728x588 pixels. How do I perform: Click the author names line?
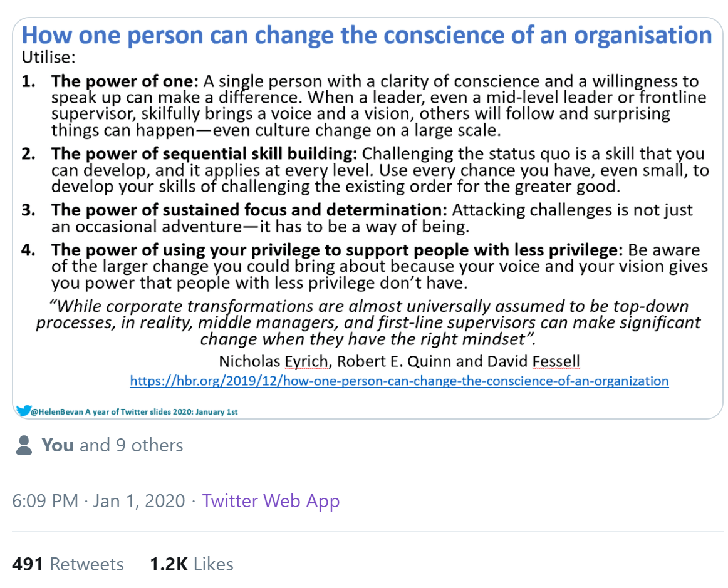click(399, 361)
